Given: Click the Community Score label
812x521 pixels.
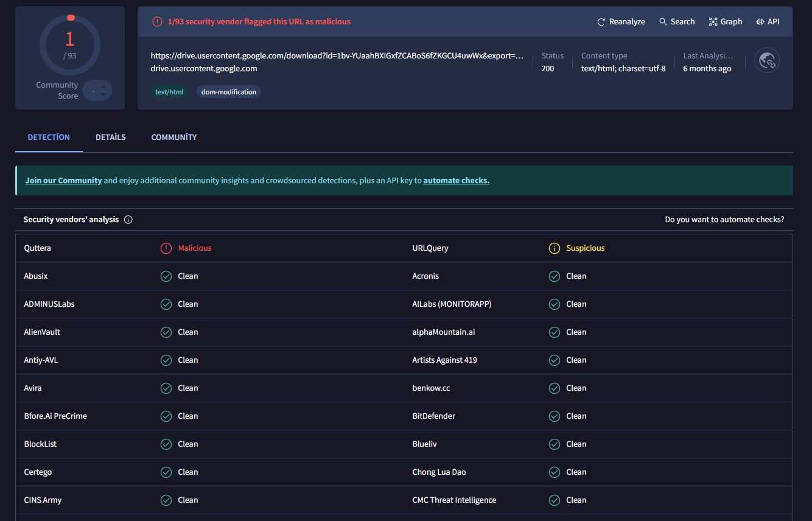Looking at the screenshot, I should (x=57, y=91).
